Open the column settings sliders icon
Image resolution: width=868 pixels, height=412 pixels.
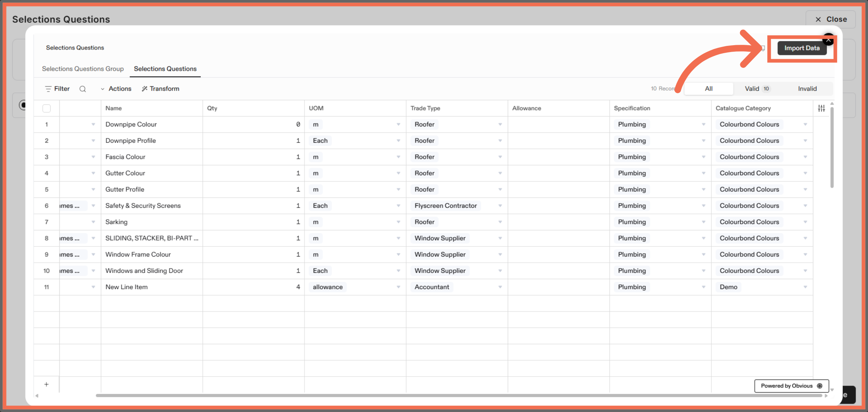pos(821,108)
